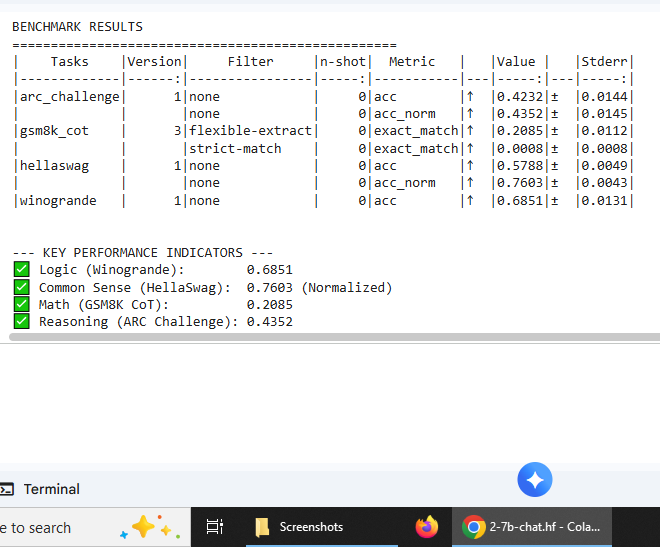660x547 pixels.
Task: Click the Screenshots folder icon in taskbar
Action: tap(263, 527)
